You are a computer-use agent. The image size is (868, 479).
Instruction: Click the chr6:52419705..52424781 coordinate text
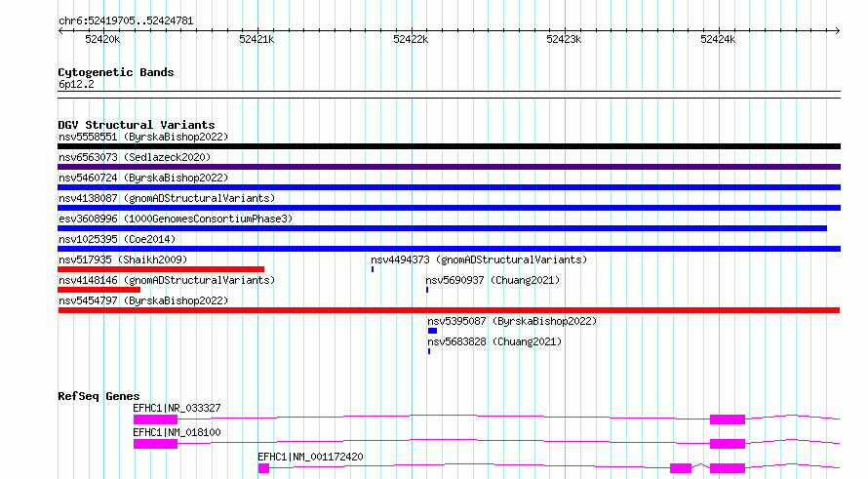click(x=126, y=21)
